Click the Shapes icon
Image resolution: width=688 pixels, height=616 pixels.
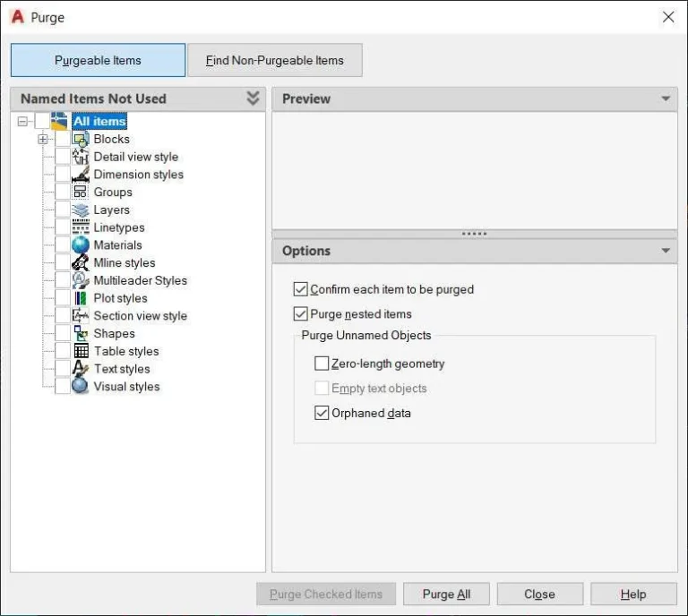(81, 333)
